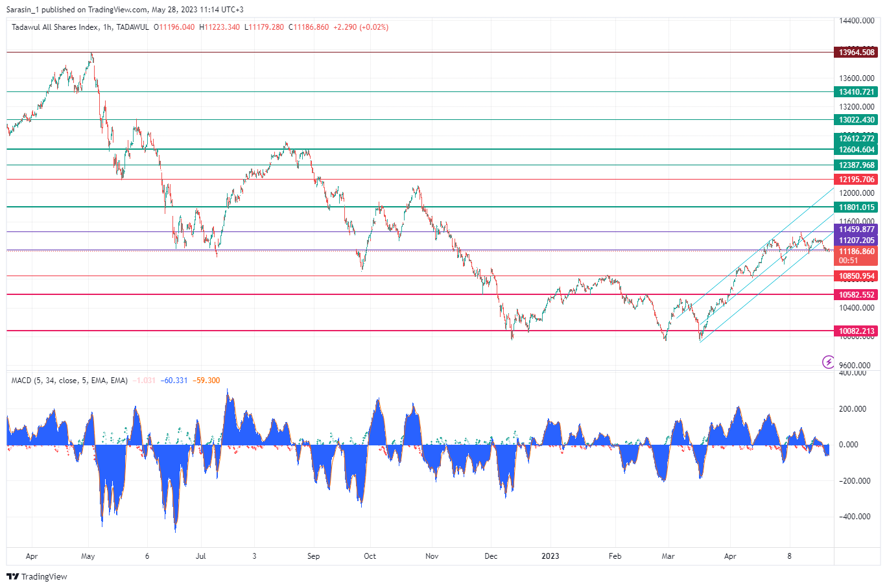Click the open value O11196.040
Image resolution: width=887 pixels, height=588 pixels.
(174, 27)
